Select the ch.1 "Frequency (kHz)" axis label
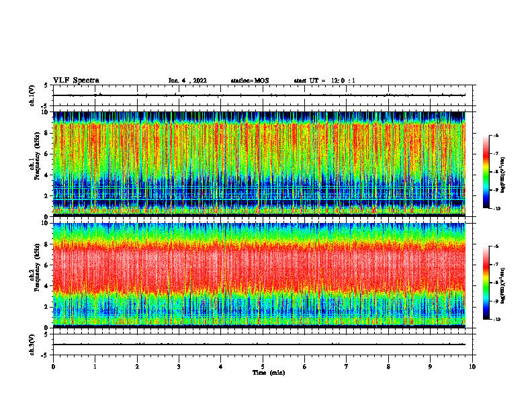Image resolution: width=532 pixels, height=411 pixels. coord(37,156)
